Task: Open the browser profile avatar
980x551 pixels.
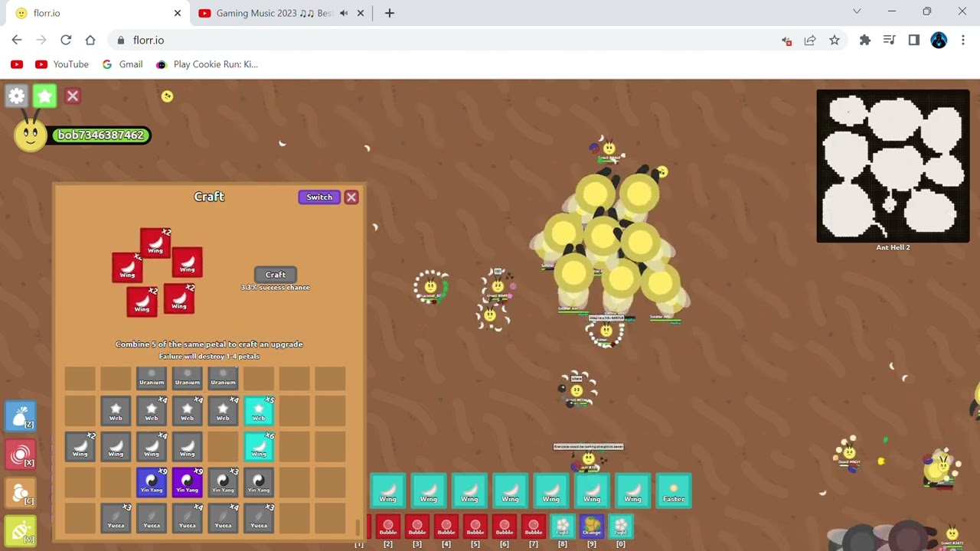Action: [939, 41]
